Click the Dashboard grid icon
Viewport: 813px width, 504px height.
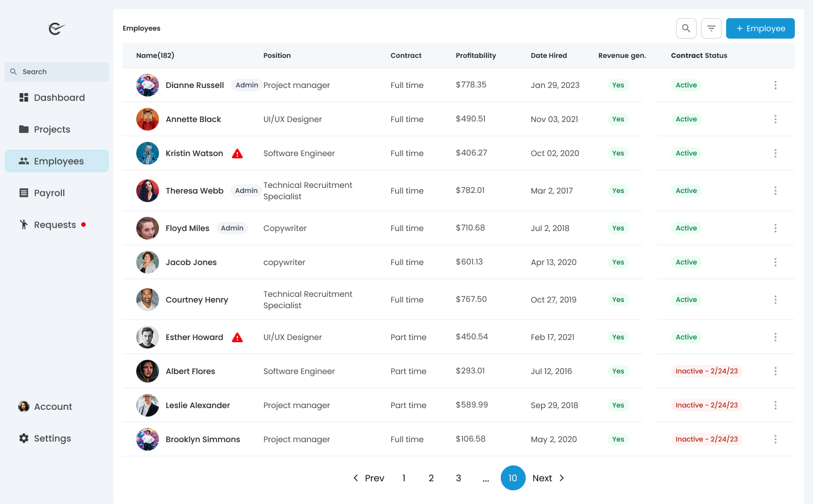point(24,98)
